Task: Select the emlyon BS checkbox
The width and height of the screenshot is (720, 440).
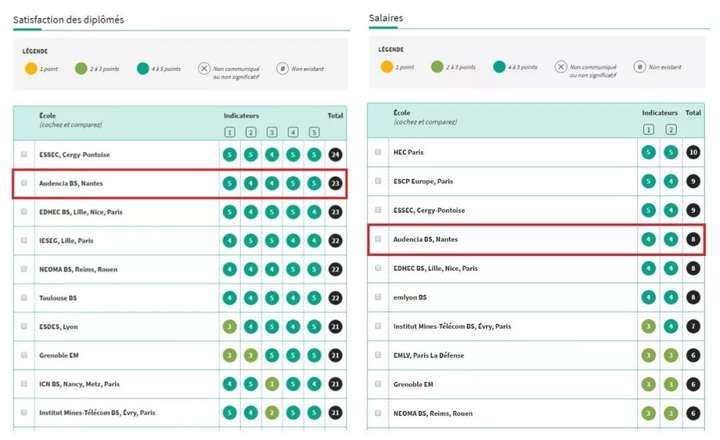Action: point(378,297)
